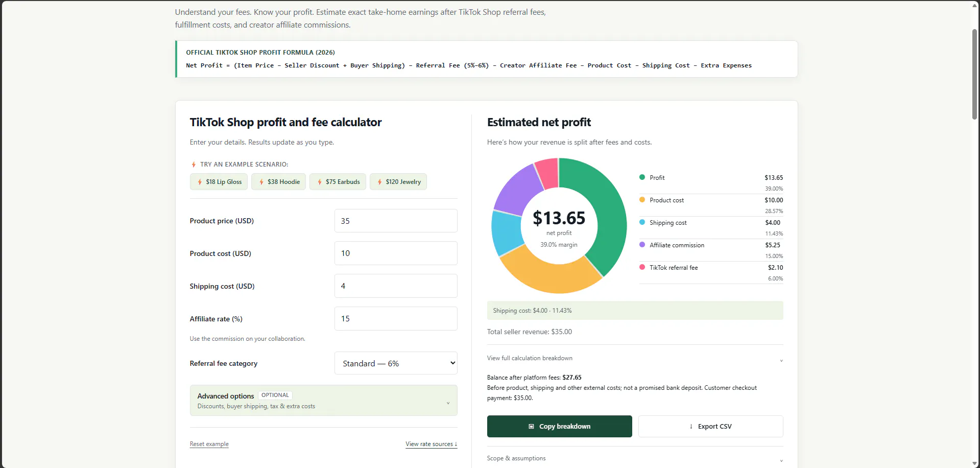Click the green Profit legend dot

[x=642, y=177]
